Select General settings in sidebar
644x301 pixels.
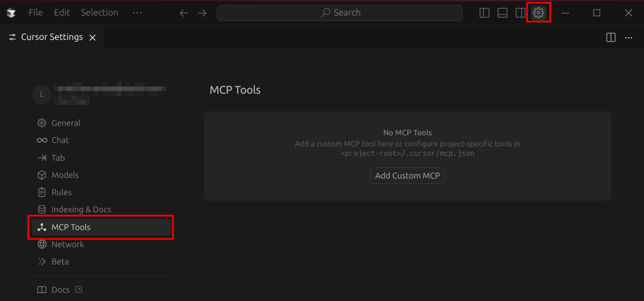click(66, 123)
